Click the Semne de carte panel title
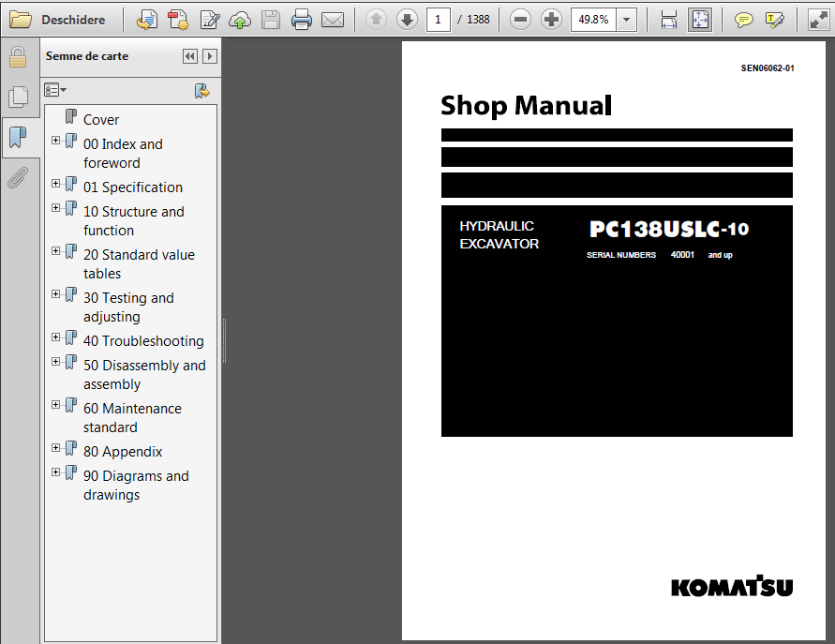This screenshot has width=835, height=644. tap(87, 56)
